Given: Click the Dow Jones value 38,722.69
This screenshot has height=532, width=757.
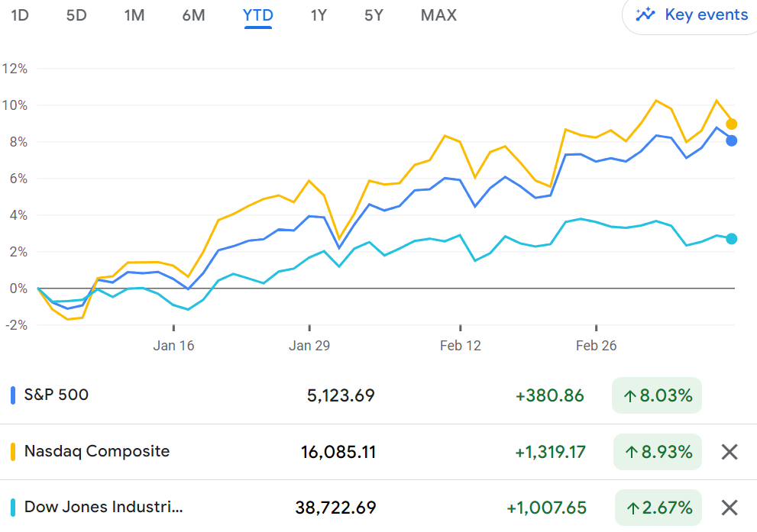Looking at the screenshot, I should (335, 508).
